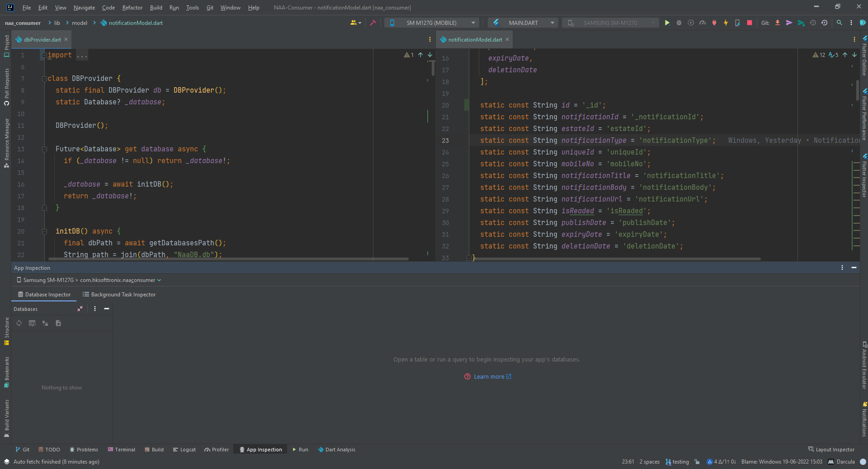This screenshot has height=469, width=868.
Task: Click the Git update project arrow
Action: click(x=778, y=23)
